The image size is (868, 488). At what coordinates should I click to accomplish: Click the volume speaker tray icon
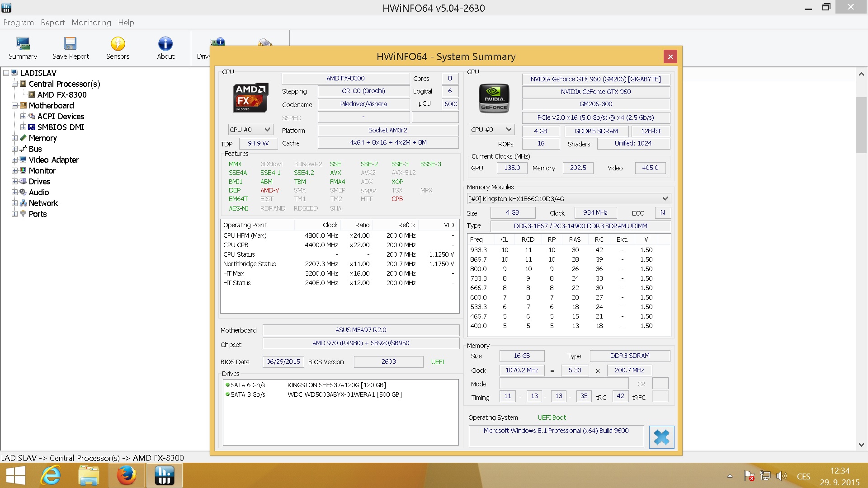coord(781,476)
